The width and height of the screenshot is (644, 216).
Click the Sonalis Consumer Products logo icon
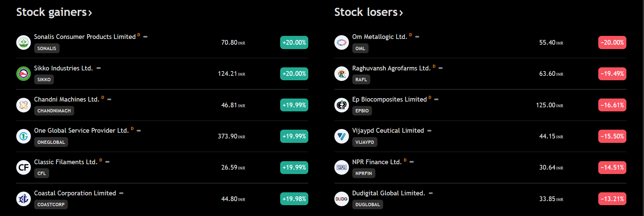click(x=23, y=42)
